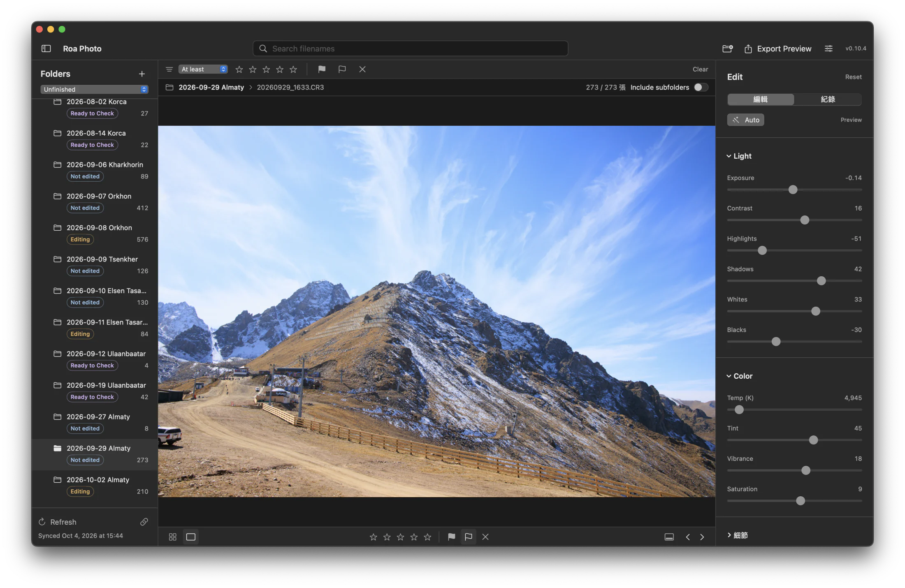Open the At least rating dropdown
This screenshot has height=588, width=905.
coord(203,69)
